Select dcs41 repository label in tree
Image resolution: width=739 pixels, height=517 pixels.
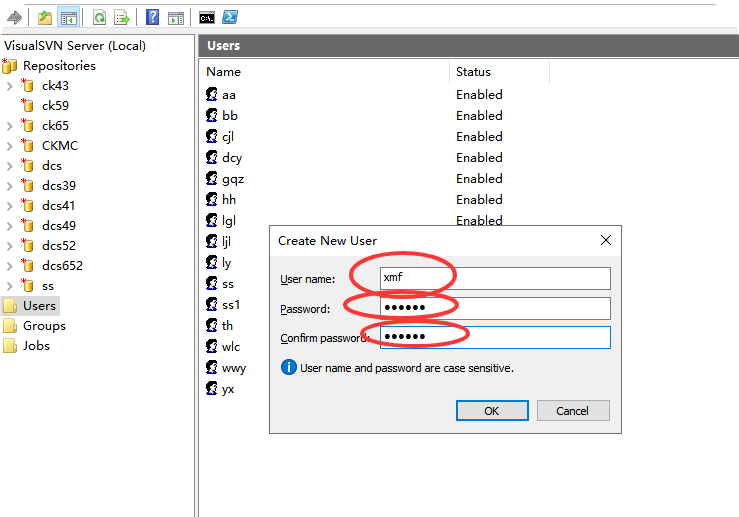pyautogui.click(x=58, y=205)
